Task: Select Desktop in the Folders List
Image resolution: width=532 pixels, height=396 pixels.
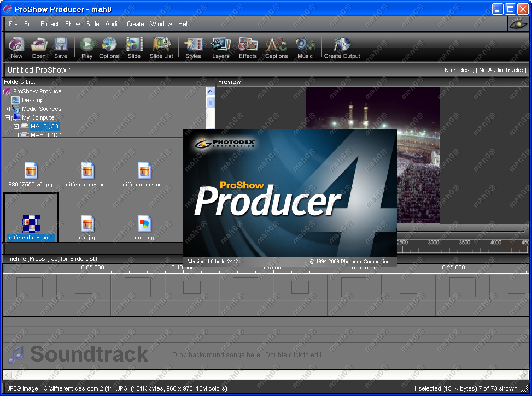Action: pos(32,101)
